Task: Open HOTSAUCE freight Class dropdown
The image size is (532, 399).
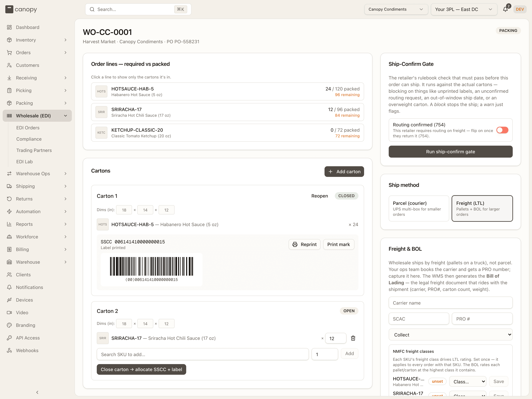Action: 468,381
